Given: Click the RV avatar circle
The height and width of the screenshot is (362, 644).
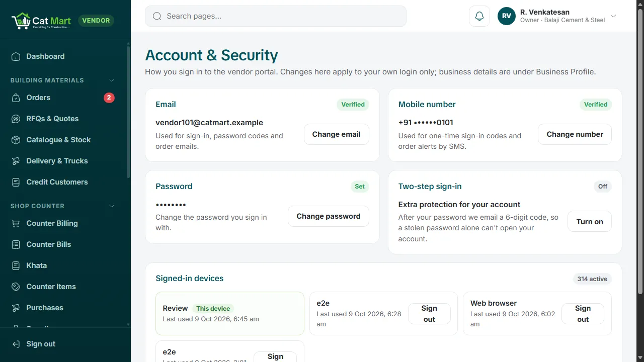Looking at the screenshot, I should tap(507, 16).
